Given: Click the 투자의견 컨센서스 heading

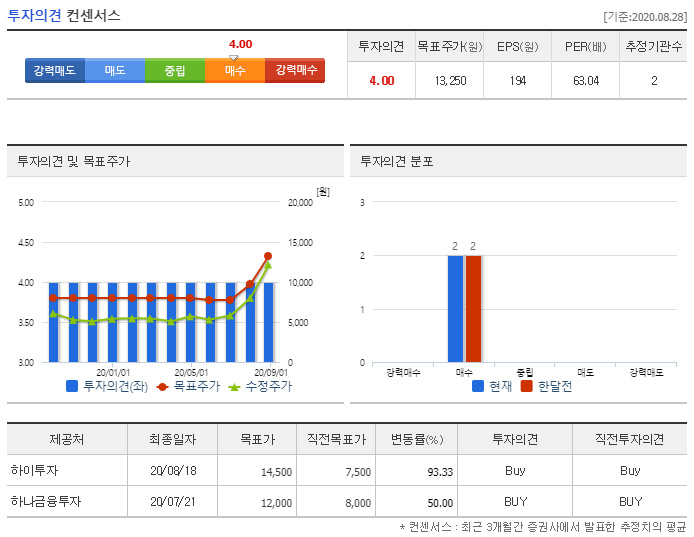Looking at the screenshot, I should point(64,16).
